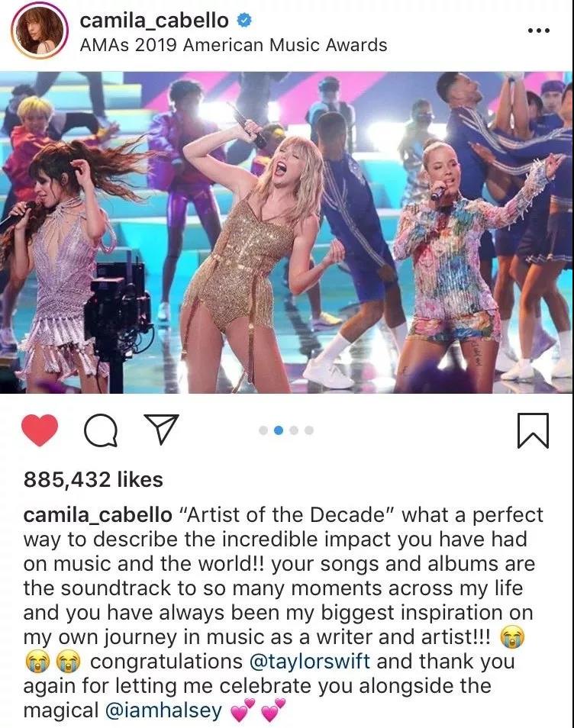The image size is (574, 728).
Task: View the 885,432 likes list
Action: [93, 479]
